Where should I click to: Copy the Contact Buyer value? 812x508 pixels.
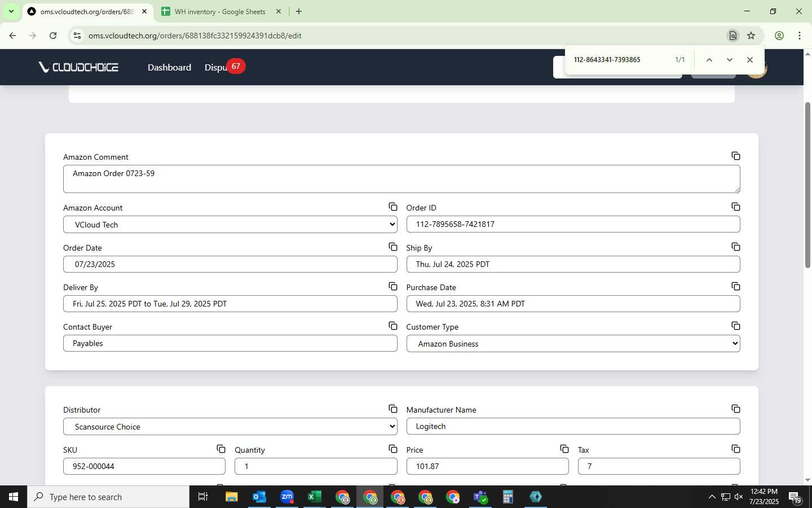coord(393,326)
